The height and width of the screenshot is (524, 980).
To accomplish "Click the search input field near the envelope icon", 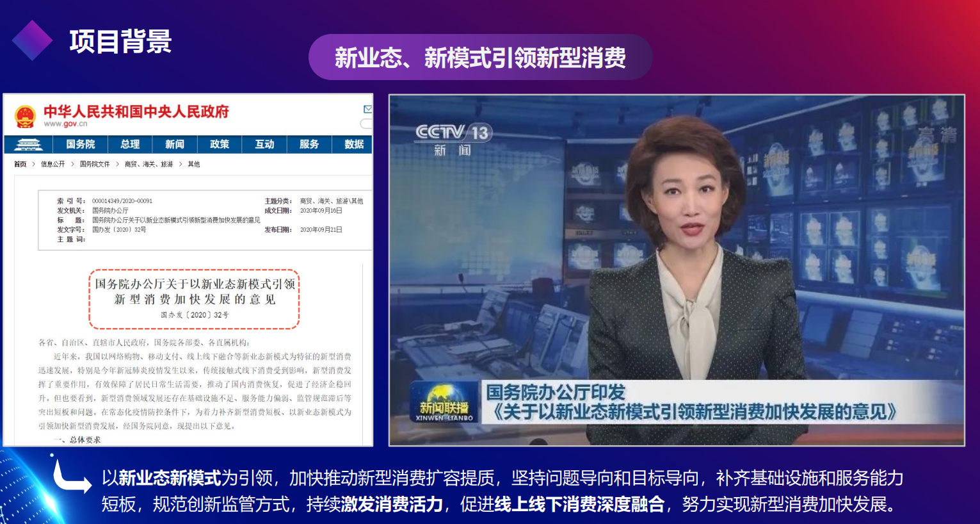I will pyautogui.click(x=367, y=123).
